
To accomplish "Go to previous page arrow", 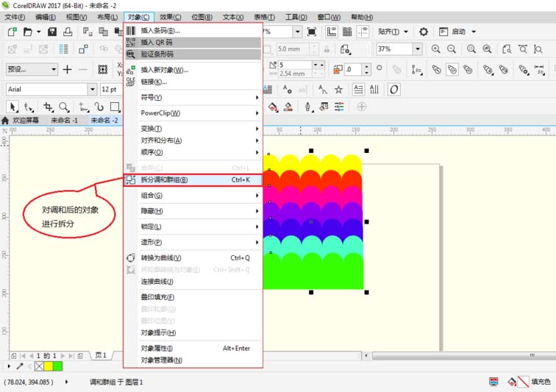I will pos(31,355).
